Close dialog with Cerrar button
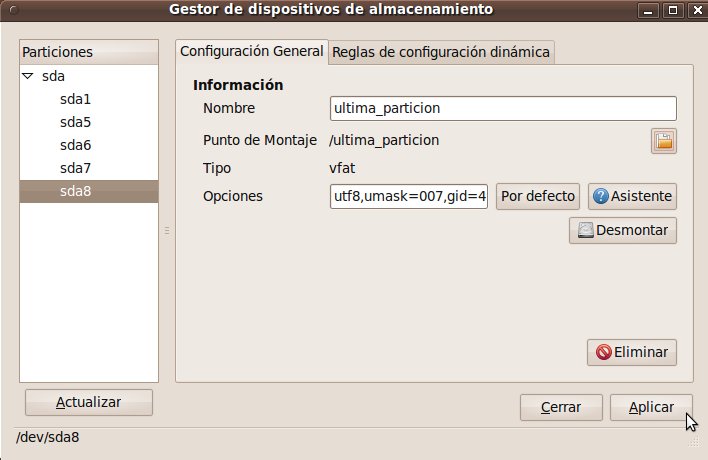The image size is (708, 460). [561, 407]
